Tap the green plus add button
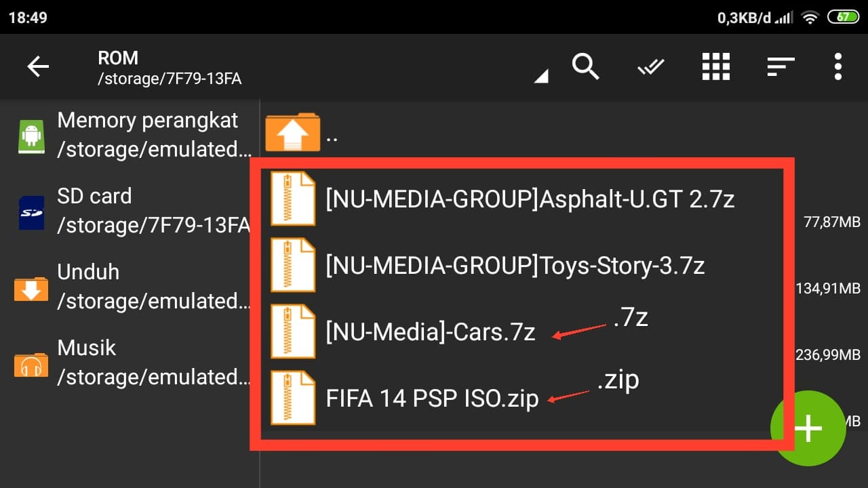This screenshot has width=868, height=488. click(x=808, y=428)
